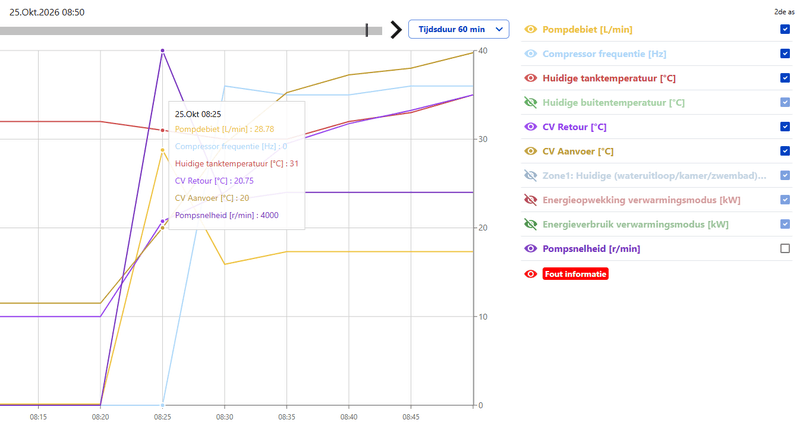Click the Compressor frequentie [Hz] legend label

coord(604,54)
